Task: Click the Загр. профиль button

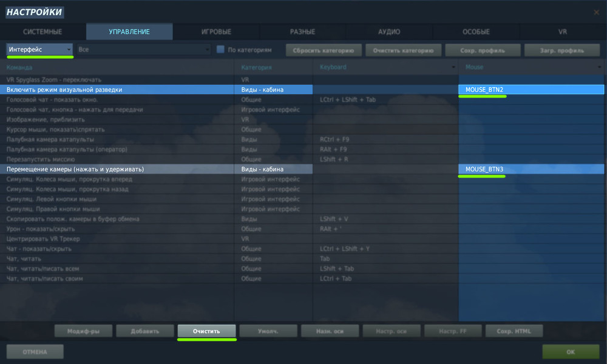Action: pyautogui.click(x=561, y=49)
